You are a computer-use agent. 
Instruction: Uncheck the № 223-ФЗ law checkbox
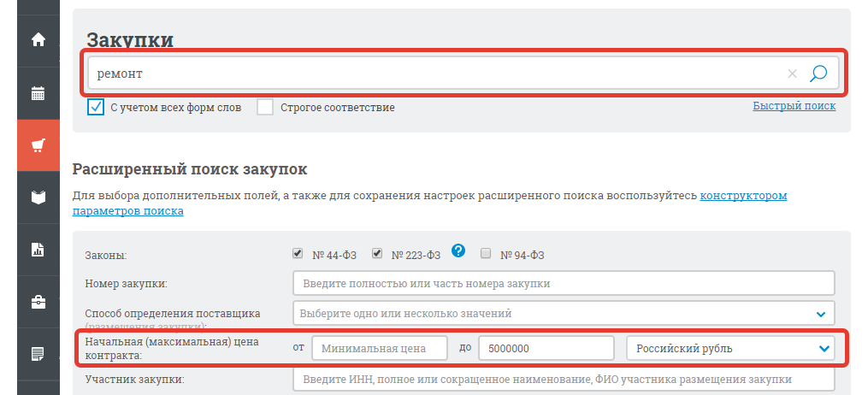point(376,253)
